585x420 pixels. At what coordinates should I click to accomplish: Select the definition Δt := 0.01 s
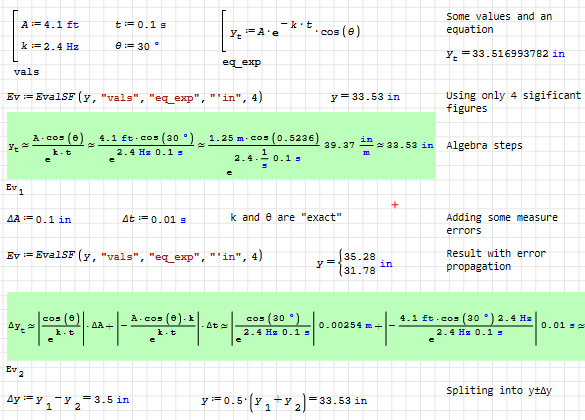click(154, 219)
